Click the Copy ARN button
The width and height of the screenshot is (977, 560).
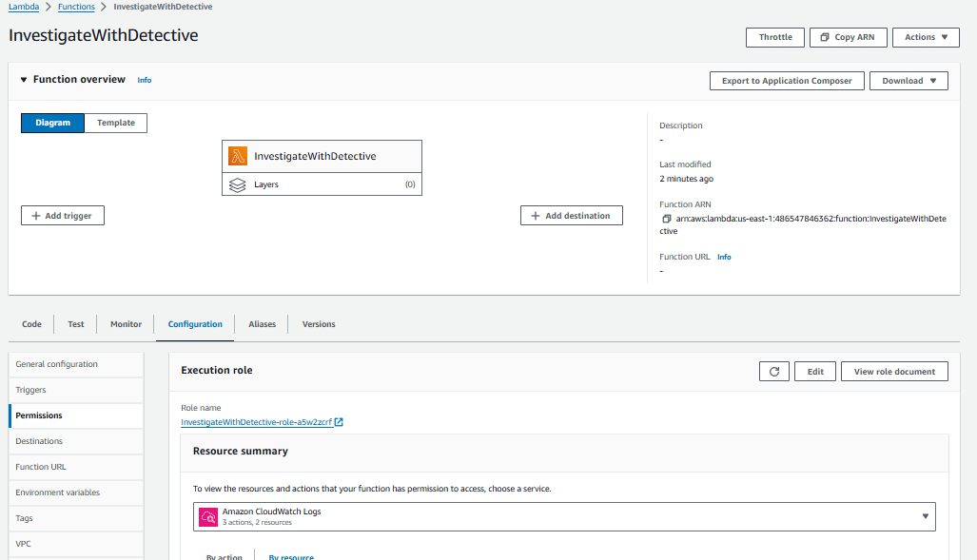pyautogui.click(x=848, y=37)
